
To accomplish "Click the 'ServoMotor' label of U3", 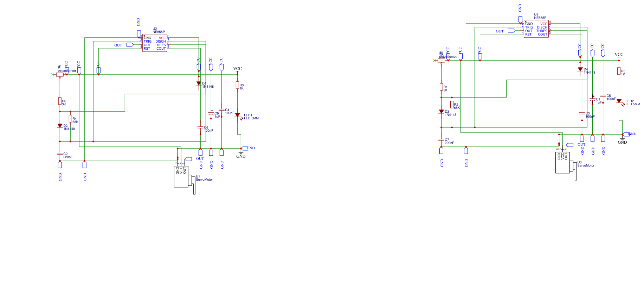I will [586, 165].
